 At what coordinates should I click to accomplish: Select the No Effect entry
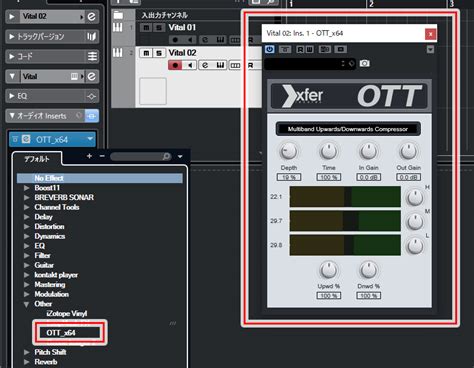pyautogui.click(x=100, y=178)
